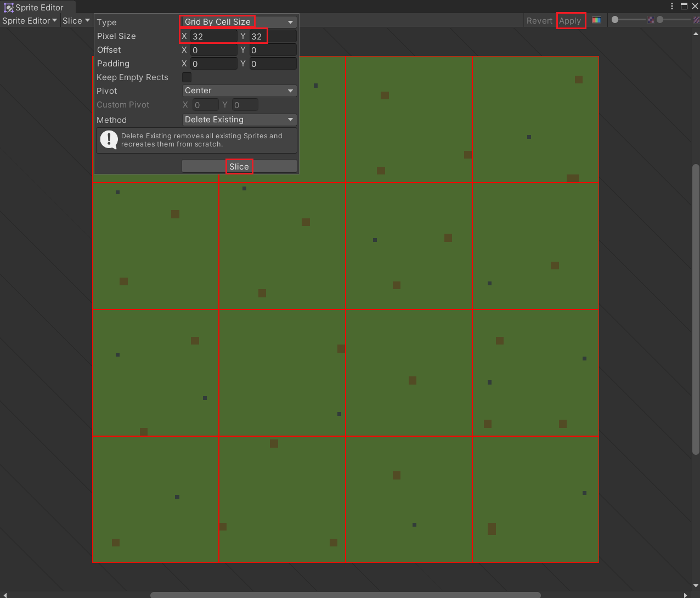Click the Slice button in the panel

coord(239,166)
